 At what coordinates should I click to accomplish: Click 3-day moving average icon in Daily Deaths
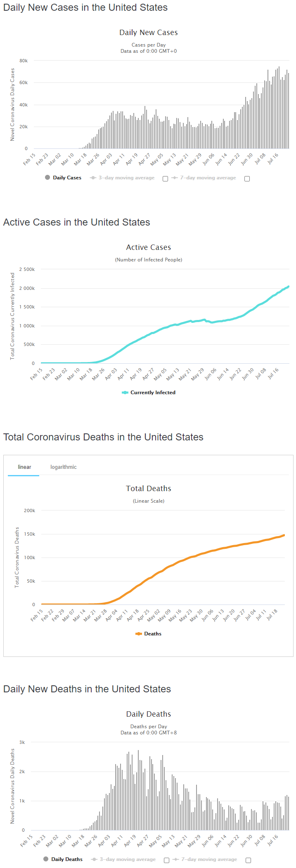95,859
